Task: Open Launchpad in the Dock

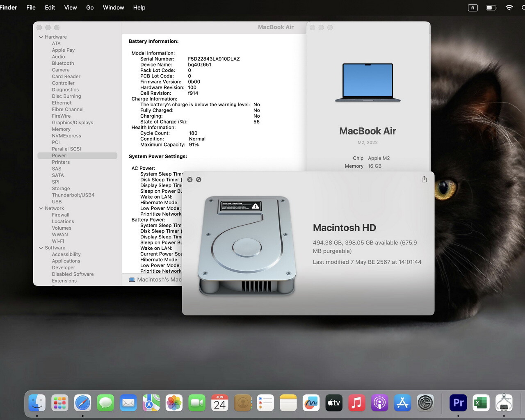Action: [x=60, y=403]
